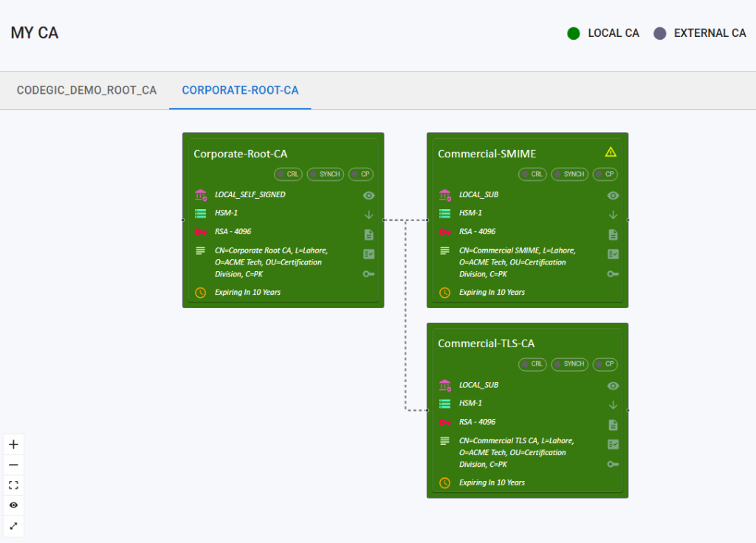The image size is (756, 543).
Task: Click fit view icon in zoom controls
Action: tap(13, 485)
